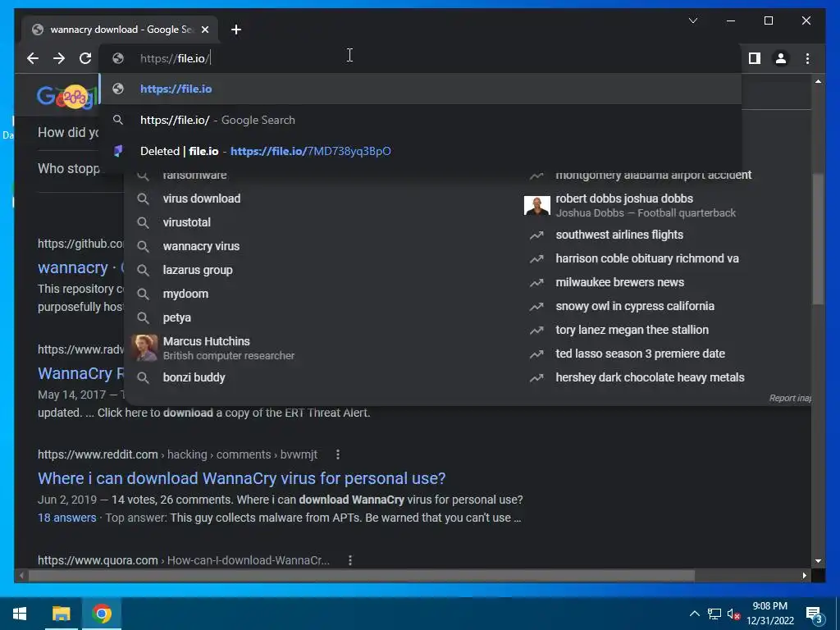The width and height of the screenshot is (840, 630).
Task: Open the radware 'WannaCry R' result title
Action: pos(80,373)
